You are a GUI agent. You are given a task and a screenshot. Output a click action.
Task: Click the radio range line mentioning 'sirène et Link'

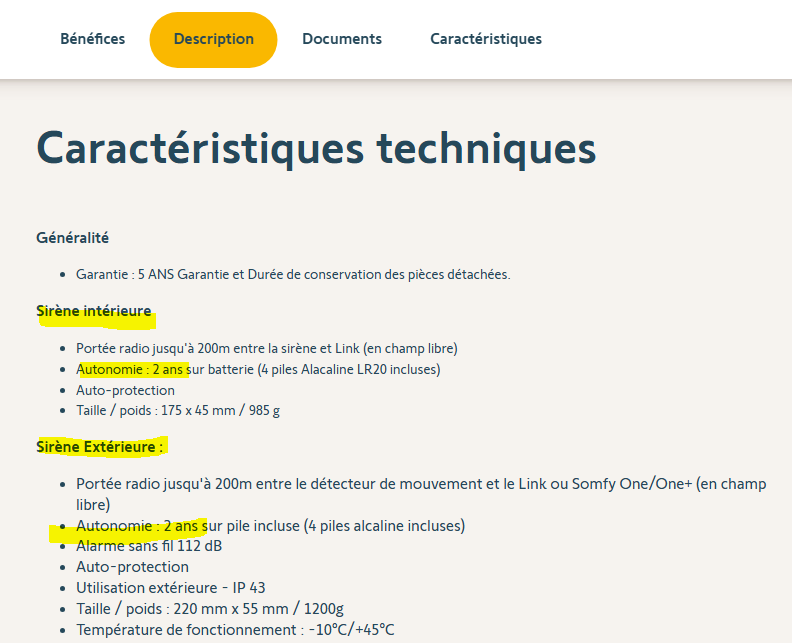(266, 348)
